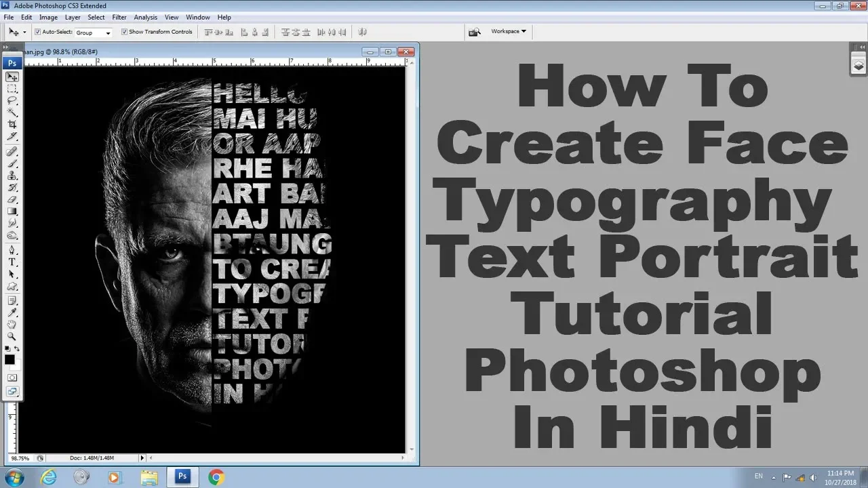Change screen mode button in toolbox
Viewport: 868px width, 488px height.
12,392
